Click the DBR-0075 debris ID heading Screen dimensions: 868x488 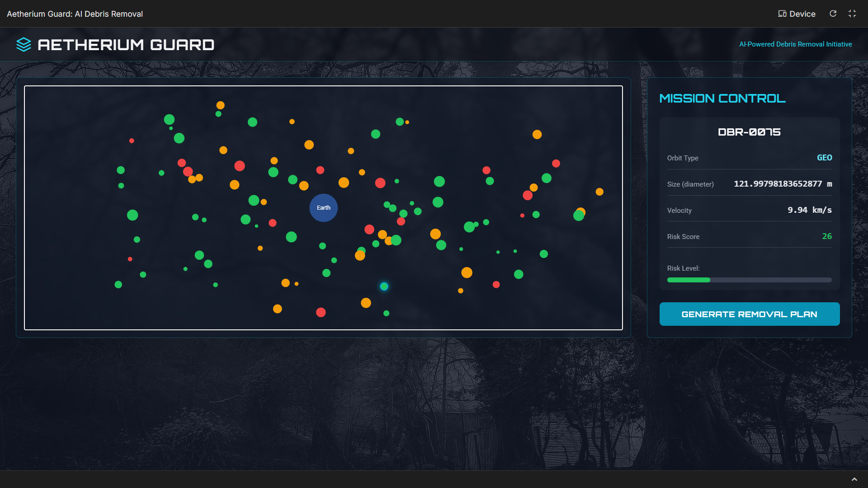[750, 132]
